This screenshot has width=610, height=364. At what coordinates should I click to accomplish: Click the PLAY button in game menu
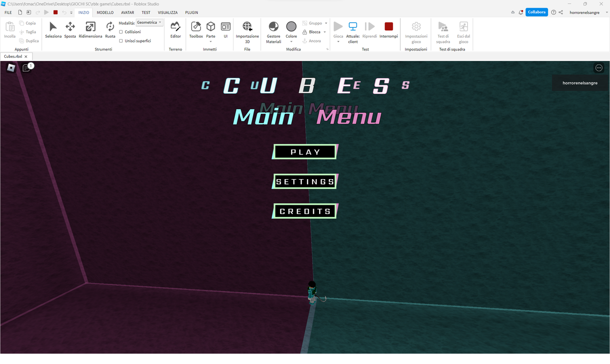pyautogui.click(x=305, y=152)
